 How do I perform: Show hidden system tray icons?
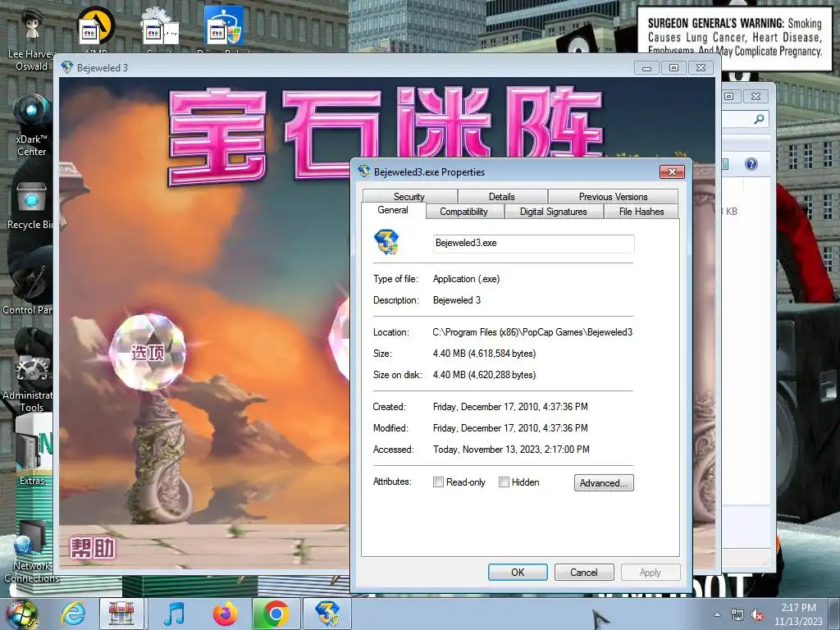click(x=717, y=614)
